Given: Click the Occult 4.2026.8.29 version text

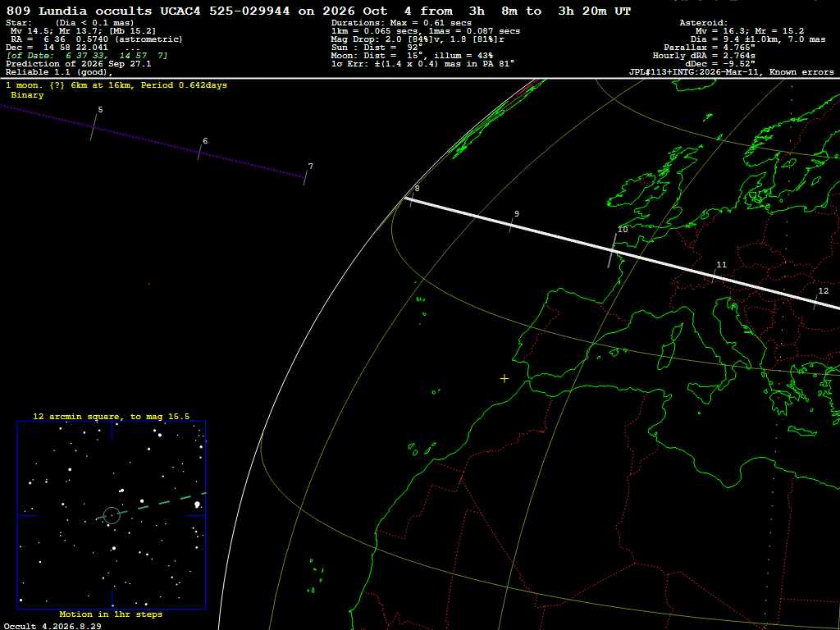Looking at the screenshot, I should pos(52,626).
